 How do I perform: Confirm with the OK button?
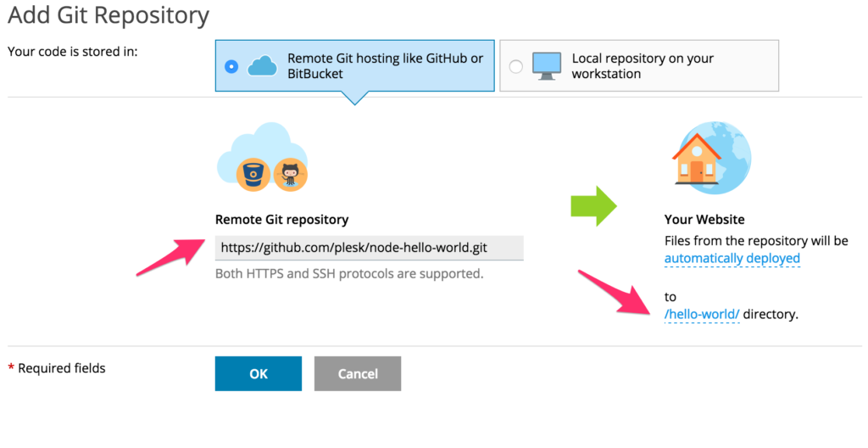click(259, 373)
